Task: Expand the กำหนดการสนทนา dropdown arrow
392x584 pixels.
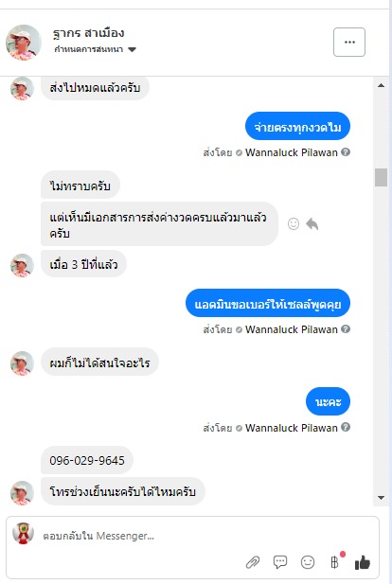Action: coord(132,49)
